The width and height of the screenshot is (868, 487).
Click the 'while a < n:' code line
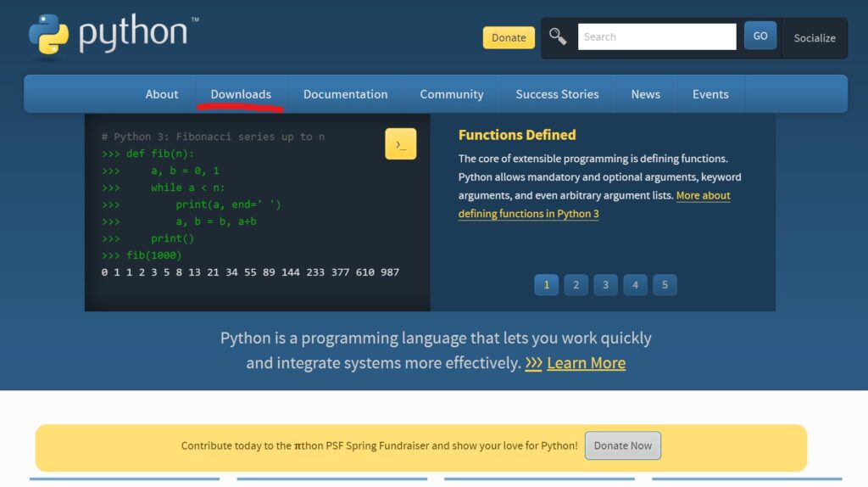187,188
